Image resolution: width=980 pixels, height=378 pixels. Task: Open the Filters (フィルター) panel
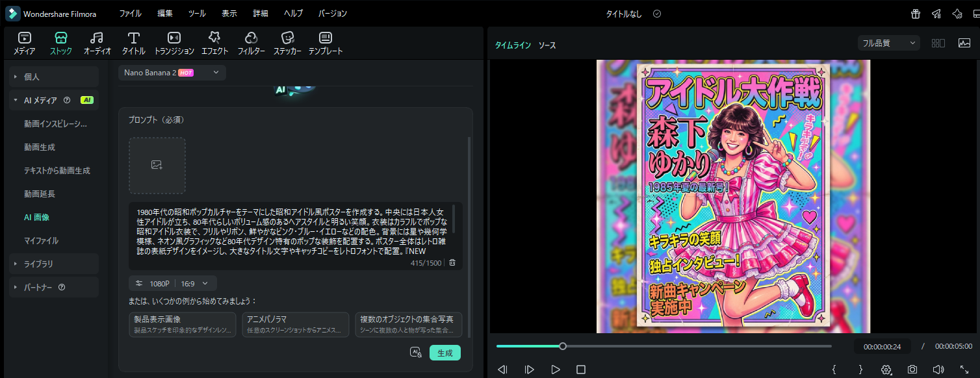[251, 43]
